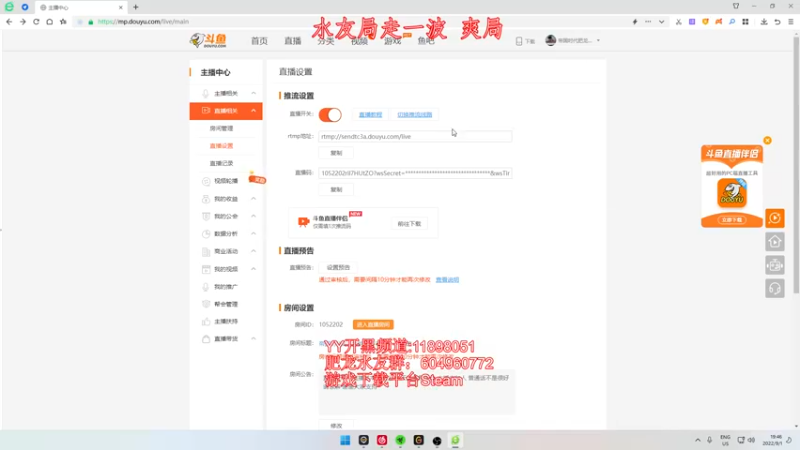Click the 我的公会 shield icon
This screenshot has width=800, height=450.
tap(206, 216)
